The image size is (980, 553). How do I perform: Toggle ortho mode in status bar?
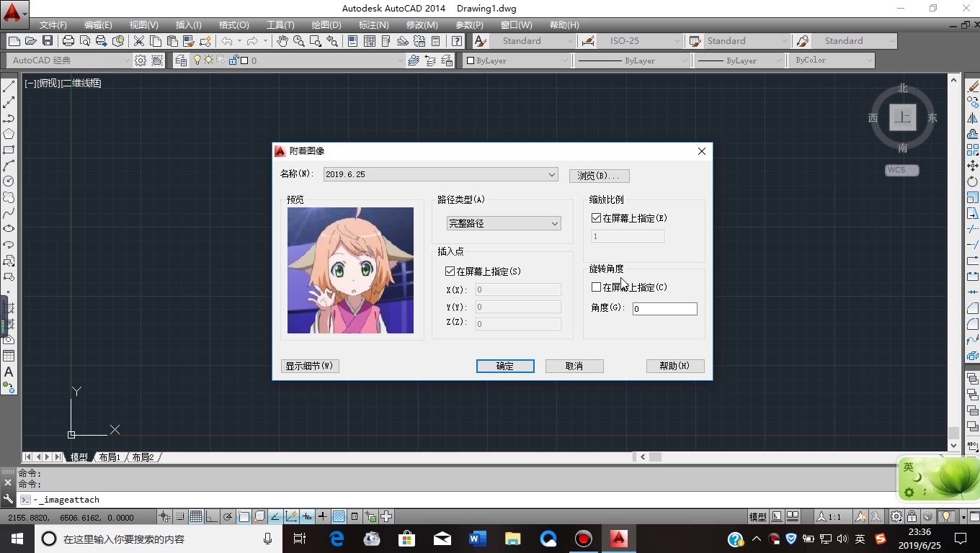[212, 516]
